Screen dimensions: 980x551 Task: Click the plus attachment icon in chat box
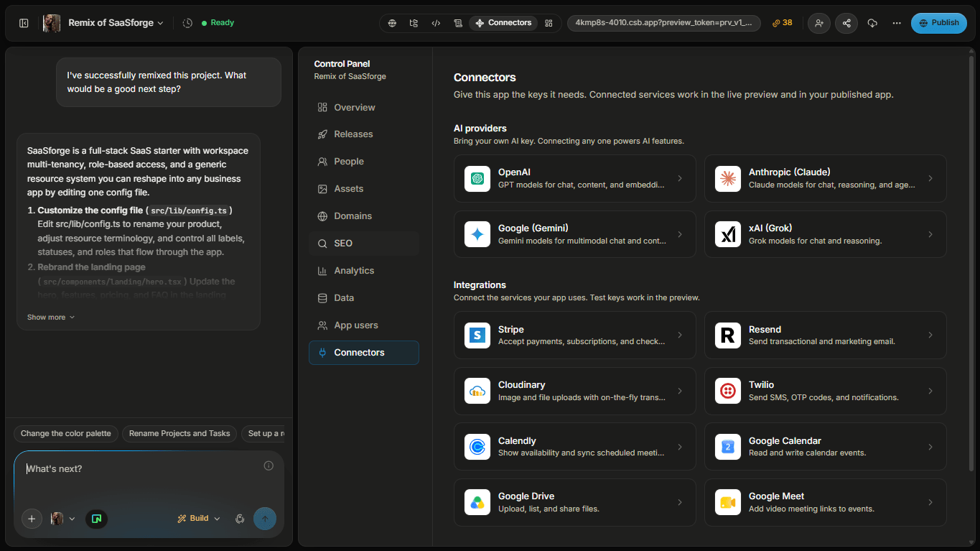32,519
